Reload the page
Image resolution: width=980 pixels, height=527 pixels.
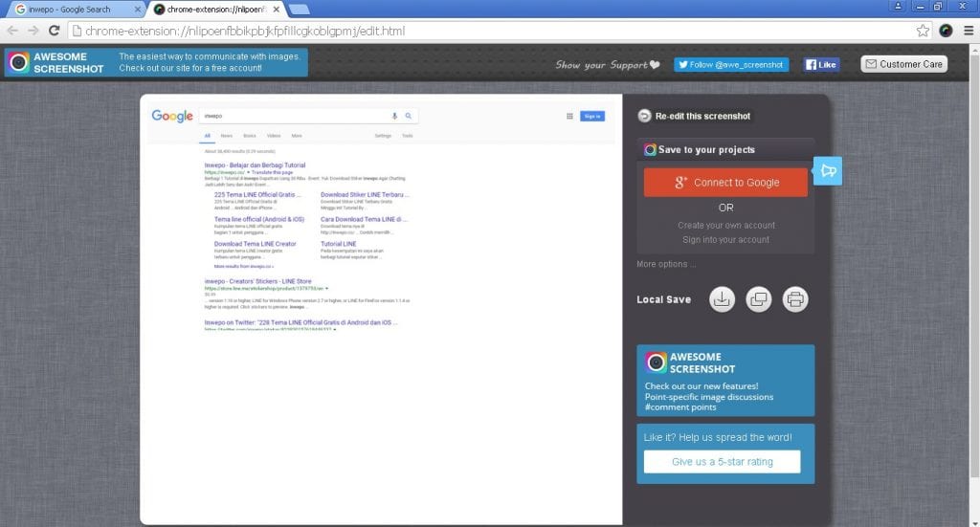[x=54, y=31]
